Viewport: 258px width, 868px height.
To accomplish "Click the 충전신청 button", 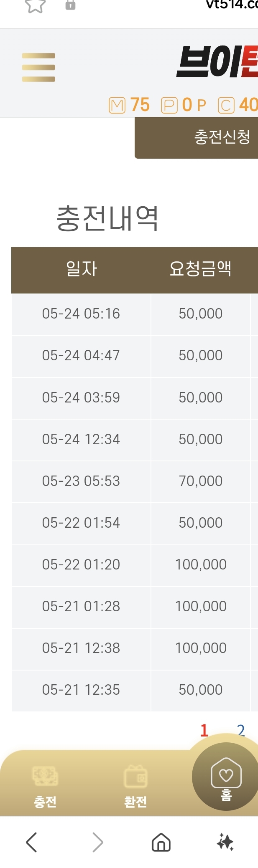I will coord(197,137).
